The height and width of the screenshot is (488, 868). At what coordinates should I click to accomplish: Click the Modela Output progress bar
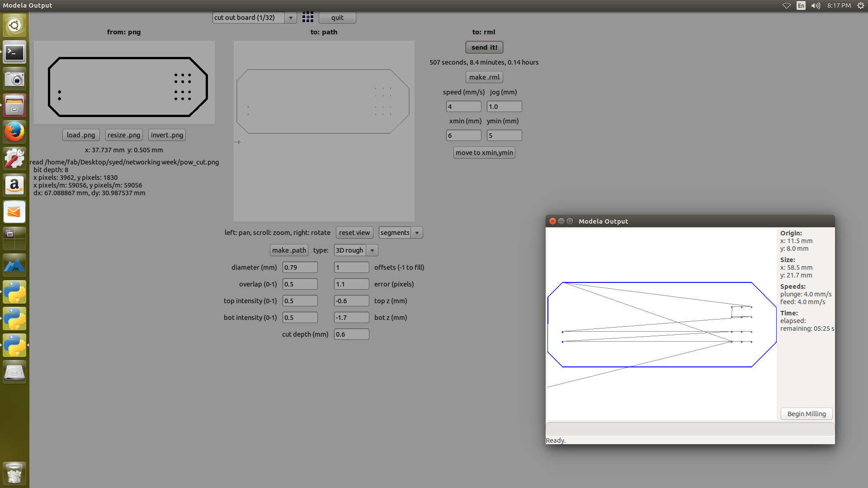pos(689,429)
